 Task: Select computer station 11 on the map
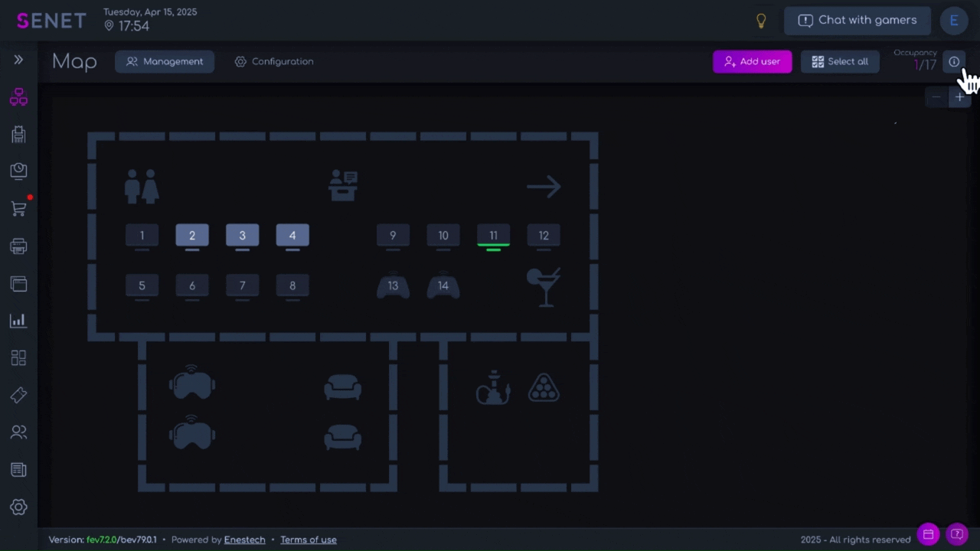[493, 236]
